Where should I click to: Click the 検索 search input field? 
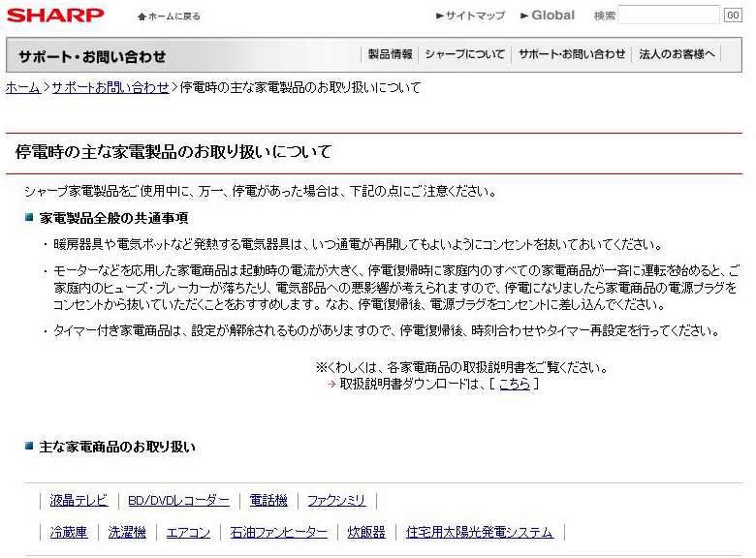pos(668,15)
